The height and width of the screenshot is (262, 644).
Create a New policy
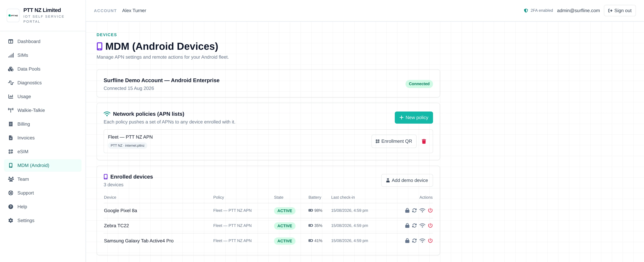tap(414, 117)
